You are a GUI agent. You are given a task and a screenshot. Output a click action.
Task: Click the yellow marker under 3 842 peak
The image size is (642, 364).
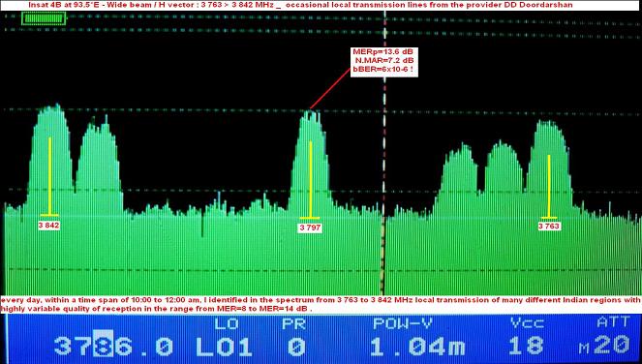tap(49, 176)
